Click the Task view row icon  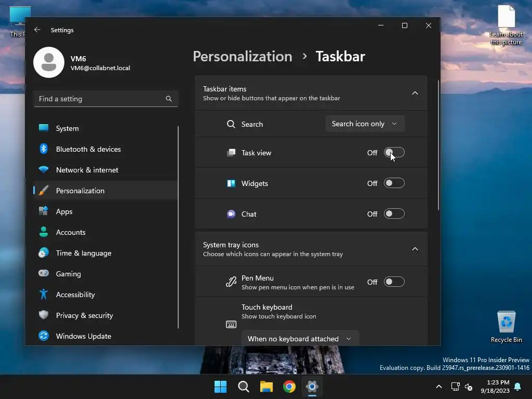pyautogui.click(x=231, y=153)
